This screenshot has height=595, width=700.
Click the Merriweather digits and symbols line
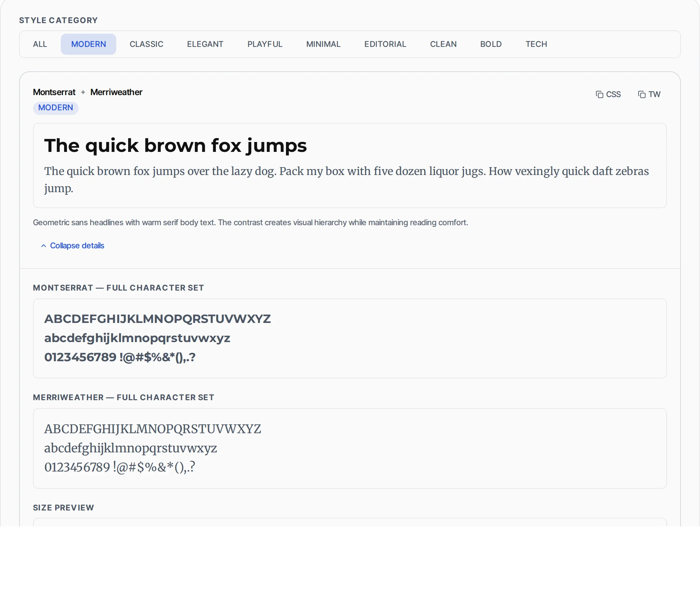click(x=120, y=468)
